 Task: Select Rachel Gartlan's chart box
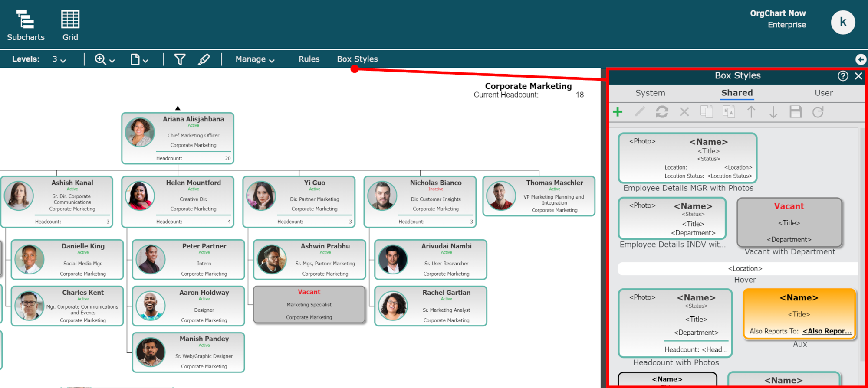[431, 306]
